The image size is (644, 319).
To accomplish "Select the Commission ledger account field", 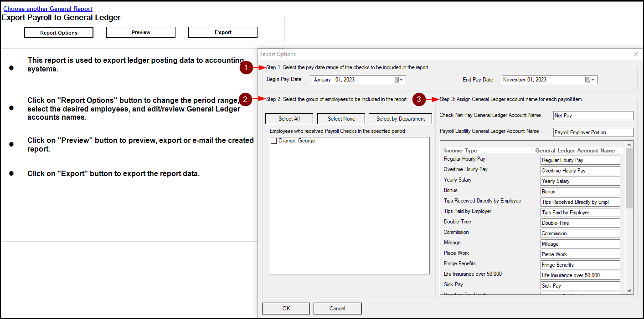I will 580,233.
